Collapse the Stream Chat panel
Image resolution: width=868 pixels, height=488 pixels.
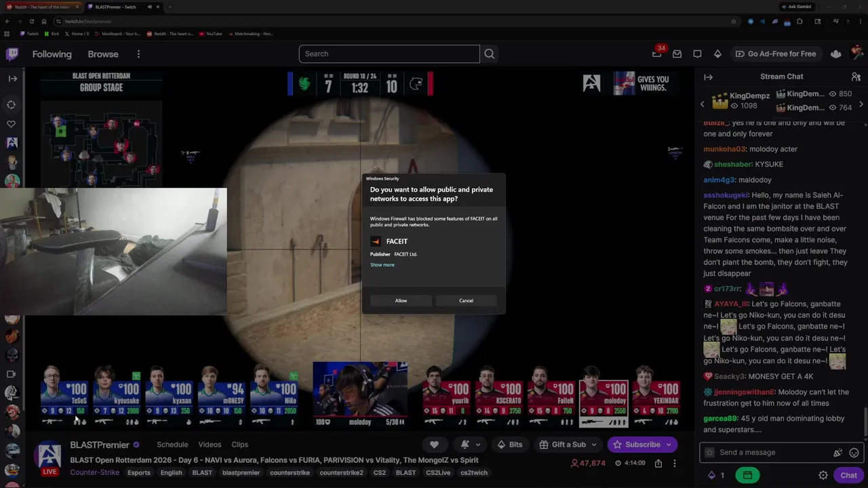click(708, 77)
